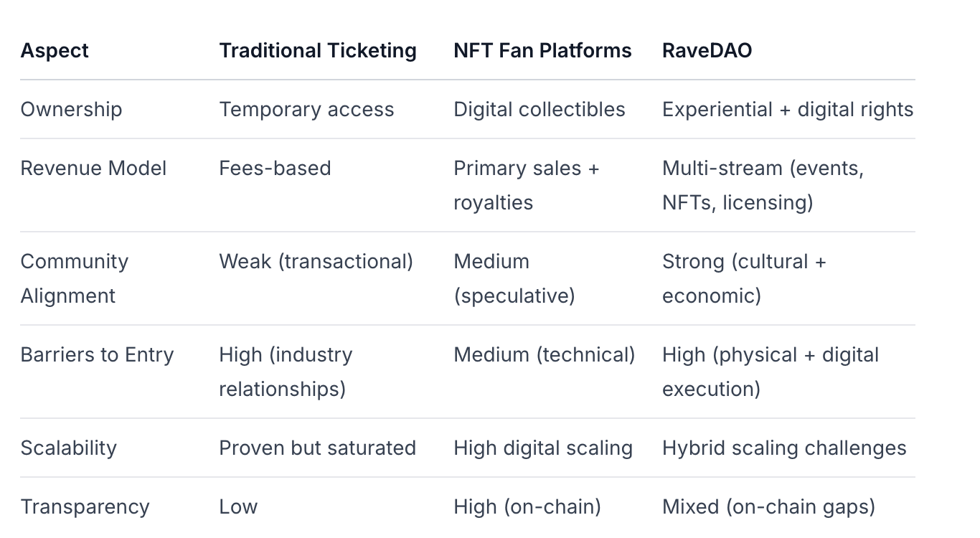Image resolution: width=980 pixels, height=538 pixels.
Task: Click the Barriers to Entry label
Action: (x=97, y=355)
